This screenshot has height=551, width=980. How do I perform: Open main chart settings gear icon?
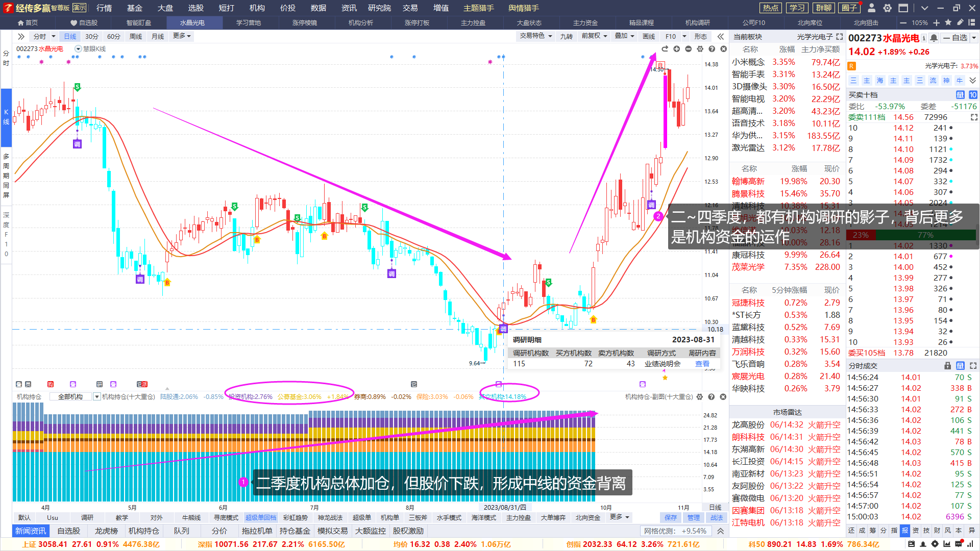pyautogui.click(x=700, y=49)
